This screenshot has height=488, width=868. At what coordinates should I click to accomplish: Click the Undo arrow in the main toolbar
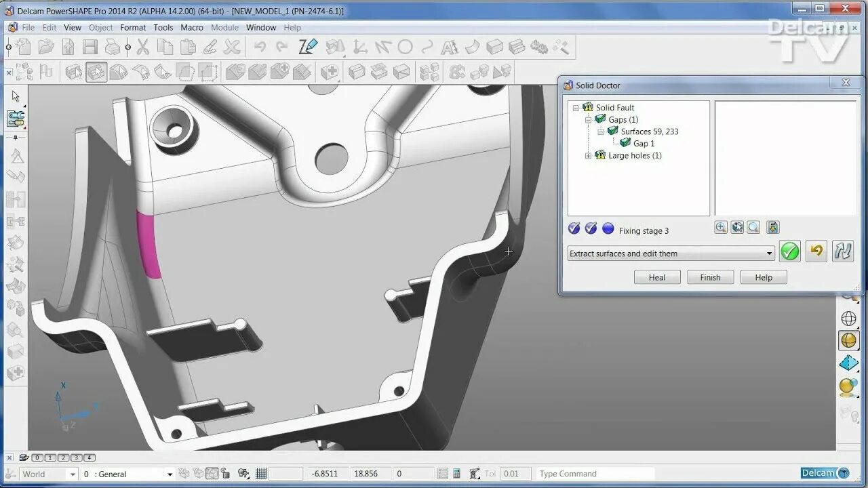click(x=260, y=47)
